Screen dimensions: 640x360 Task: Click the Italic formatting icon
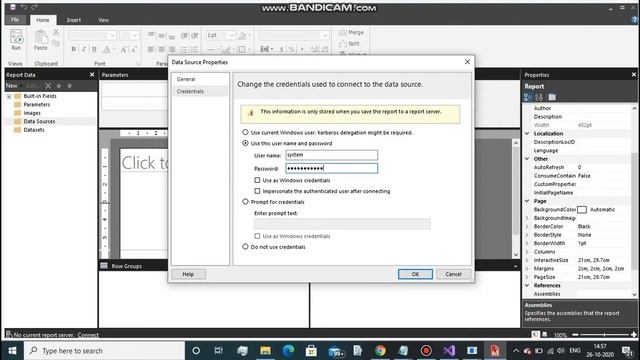[x=84, y=49]
